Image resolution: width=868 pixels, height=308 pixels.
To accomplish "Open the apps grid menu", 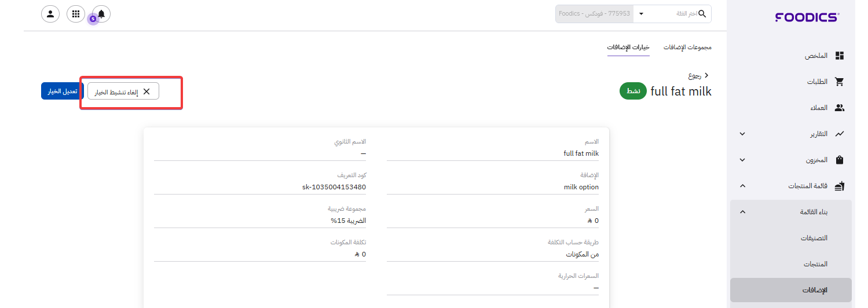I will 76,14.
